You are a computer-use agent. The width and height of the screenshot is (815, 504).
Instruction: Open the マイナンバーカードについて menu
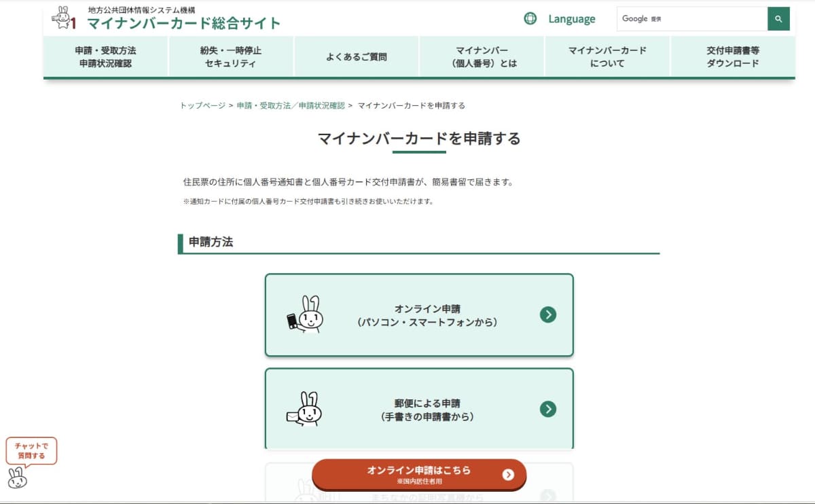coord(607,57)
